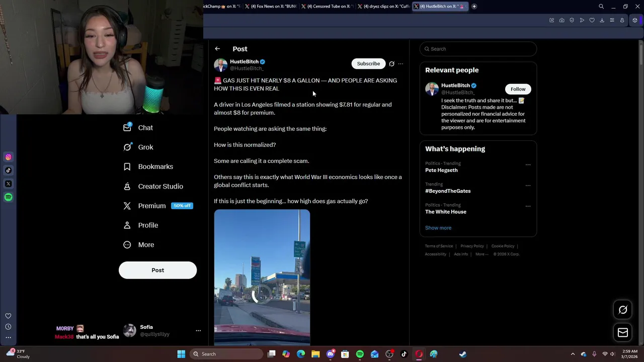Viewport: 644px width, 362px height.
Task: Open options for Pete Hegseth trend
Action: tap(528, 164)
